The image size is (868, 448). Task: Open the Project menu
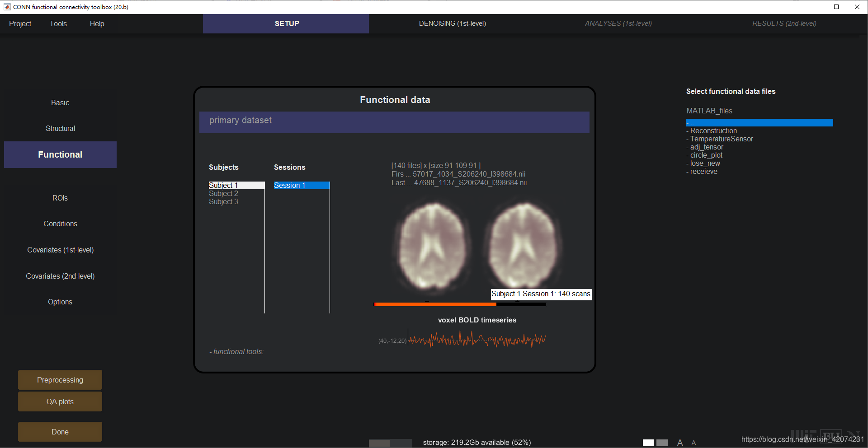tap(20, 23)
